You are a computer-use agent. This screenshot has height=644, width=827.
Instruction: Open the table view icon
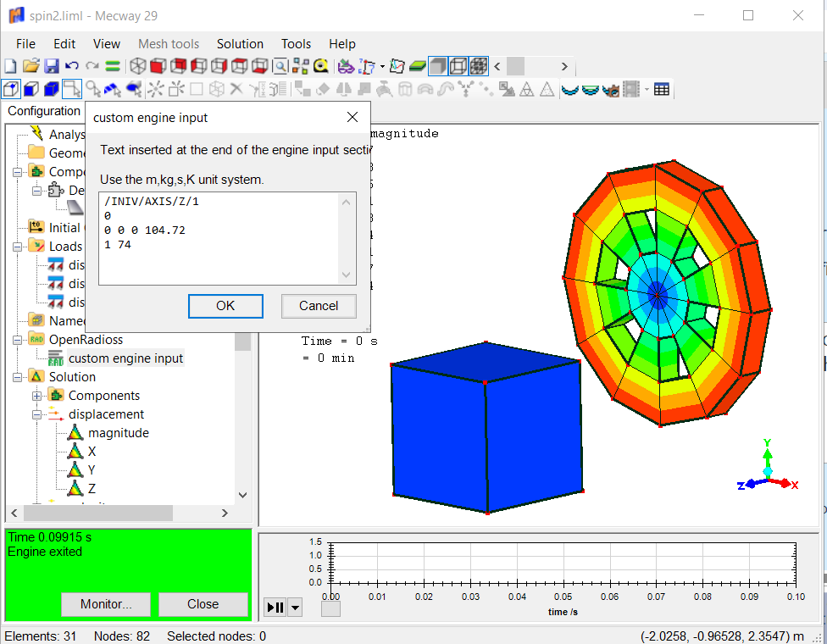(662, 89)
